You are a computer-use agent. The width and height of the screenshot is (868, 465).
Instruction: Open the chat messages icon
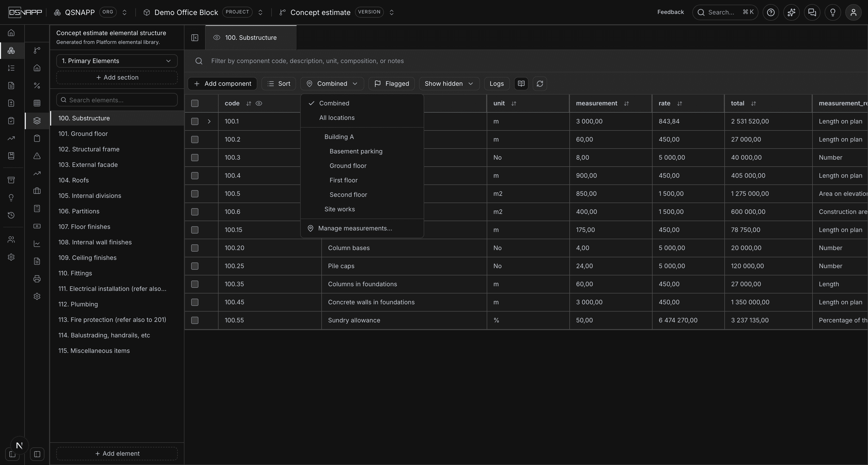pos(812,12)
